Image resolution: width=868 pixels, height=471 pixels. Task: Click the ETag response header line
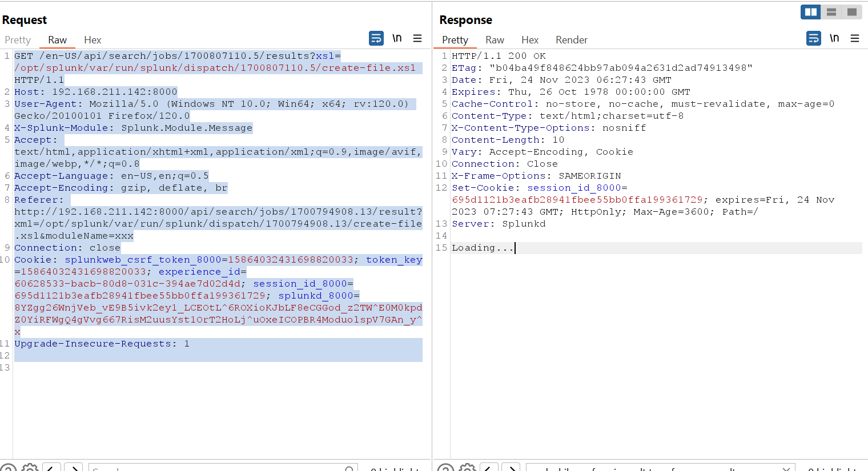click(x=602, y=68)
